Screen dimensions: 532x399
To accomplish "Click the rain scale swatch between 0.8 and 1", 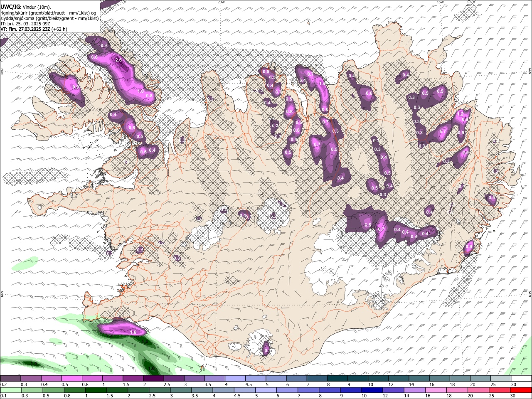I will pos(74,390).
